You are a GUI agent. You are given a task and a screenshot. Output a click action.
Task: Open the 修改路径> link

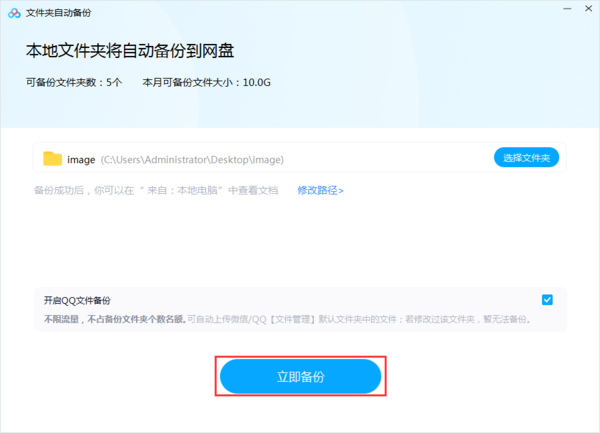point(320,190)
